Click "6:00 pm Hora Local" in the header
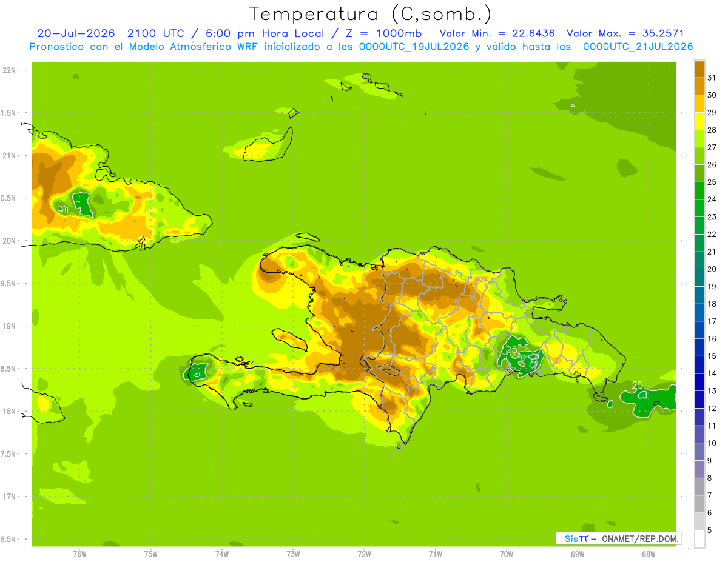Screen dimensions: 728x562 [264, 33]
